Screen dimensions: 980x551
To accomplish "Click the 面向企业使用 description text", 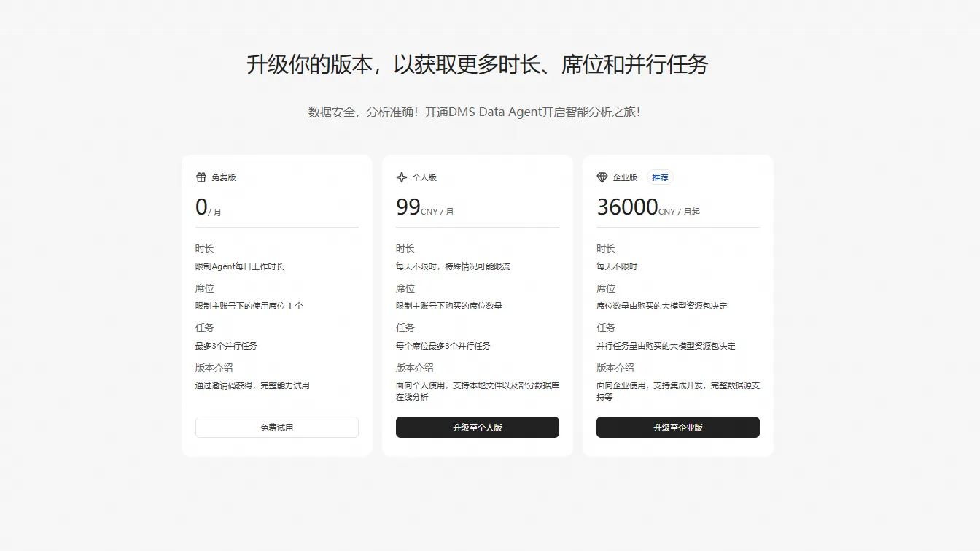I will click(x=678, y=391).
